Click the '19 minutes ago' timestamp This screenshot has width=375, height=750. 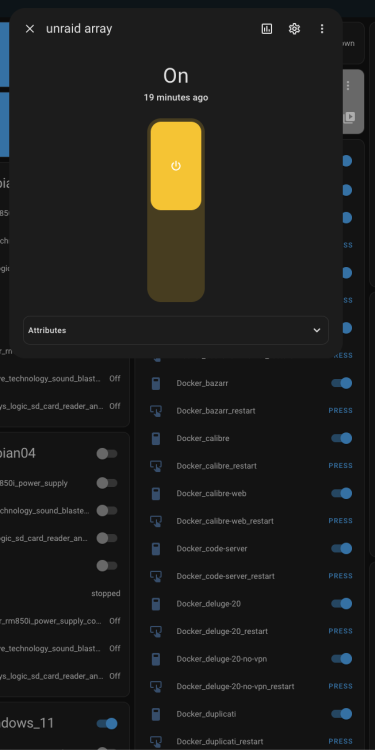point(176,98)
